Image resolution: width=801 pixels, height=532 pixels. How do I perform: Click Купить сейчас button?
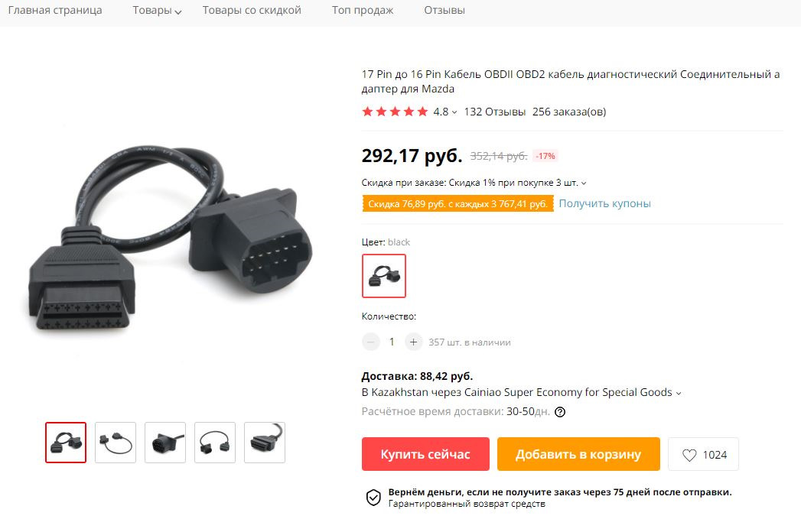pyautogui.click(x=425, y=454)
